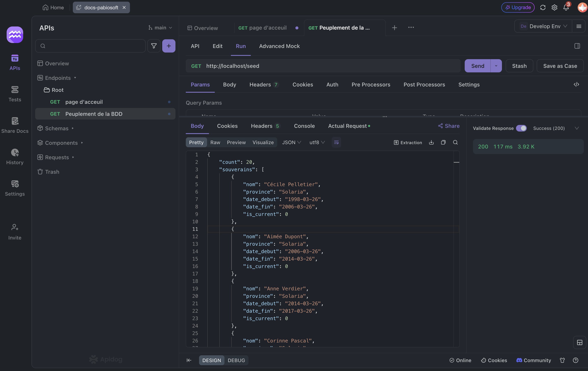Click the Save as Case button
Screen dimensions: 588x371
pyautogui.click(x=560, y=66)
